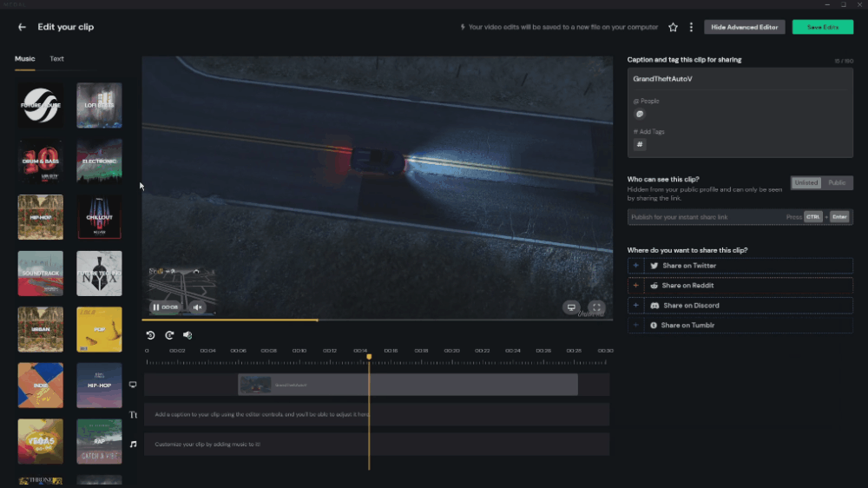
Task: Select the Indie music category
Action: [41, 385]
